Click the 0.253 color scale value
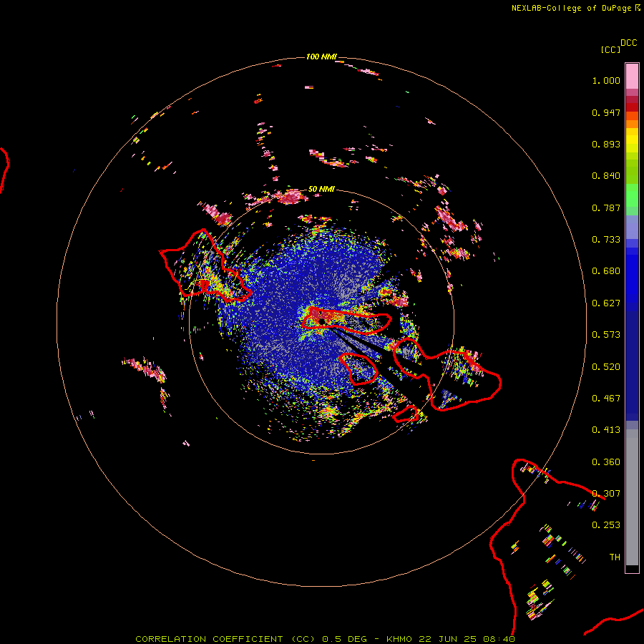 (606, 525)
